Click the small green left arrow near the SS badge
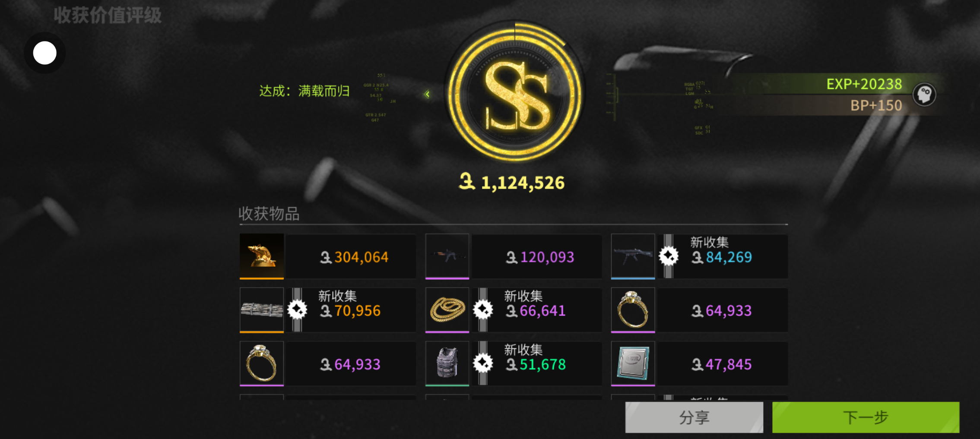This screenshot has width=980, height=439. 427,94
